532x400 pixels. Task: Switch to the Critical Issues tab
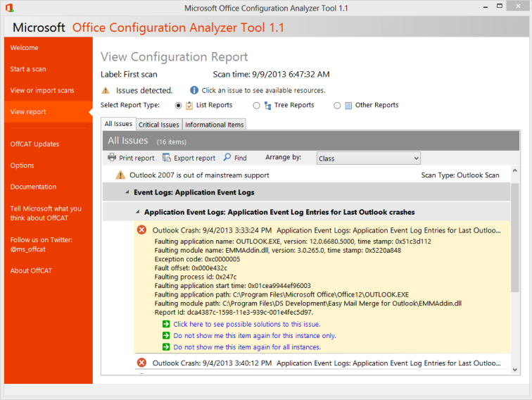(x=158, y=125)
